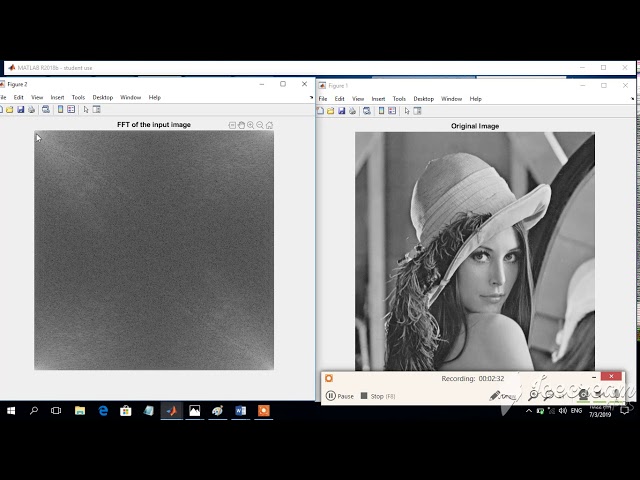This screenshot has width=640, height=480.
Task: Open file icon in Figure 2 toolbar
Action: (9, 109)
